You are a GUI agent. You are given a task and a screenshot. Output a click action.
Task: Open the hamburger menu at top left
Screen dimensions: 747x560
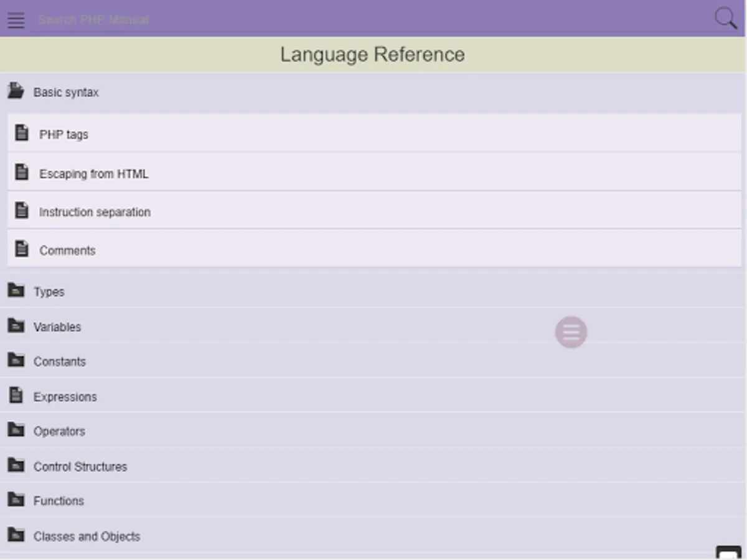[16, 20]
